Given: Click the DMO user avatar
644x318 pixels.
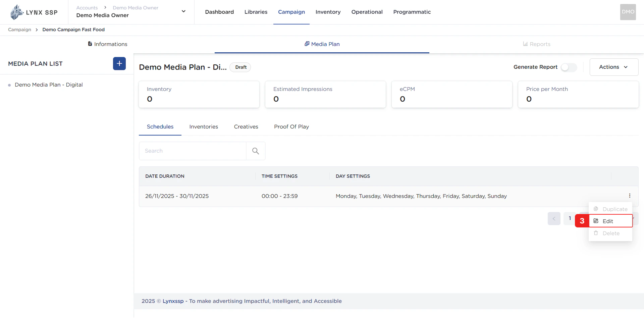Looking at the screenshot, I should (x=628, y=12).
